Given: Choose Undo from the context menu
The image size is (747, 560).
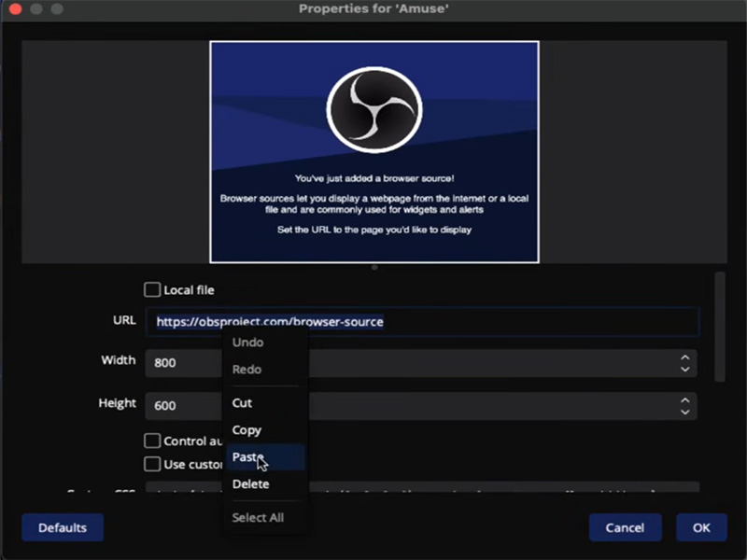Looking at the screenshot, I should [265, 343].
